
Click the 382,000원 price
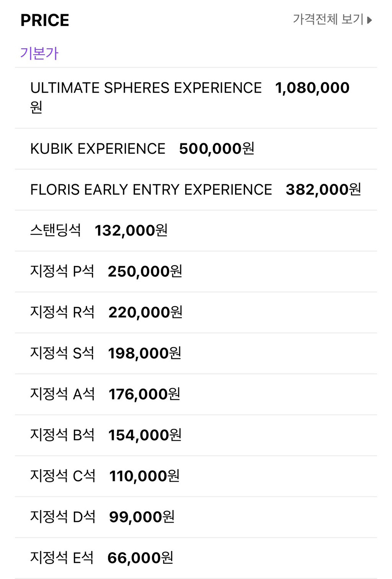pyautogui.click(x=323, y=190)
